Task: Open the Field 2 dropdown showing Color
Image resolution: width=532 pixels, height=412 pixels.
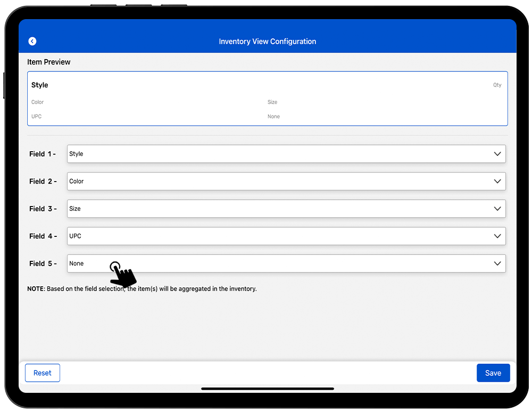Action: pyautogui.click(x=286, y=182)
